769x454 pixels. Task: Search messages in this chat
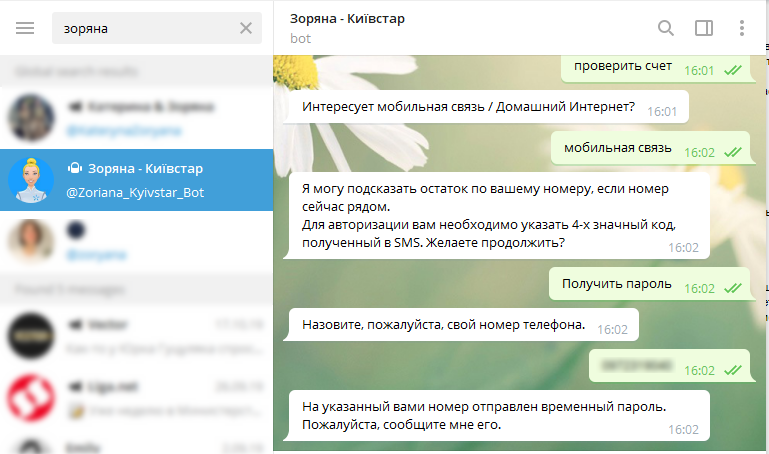[x=665, y=28]
